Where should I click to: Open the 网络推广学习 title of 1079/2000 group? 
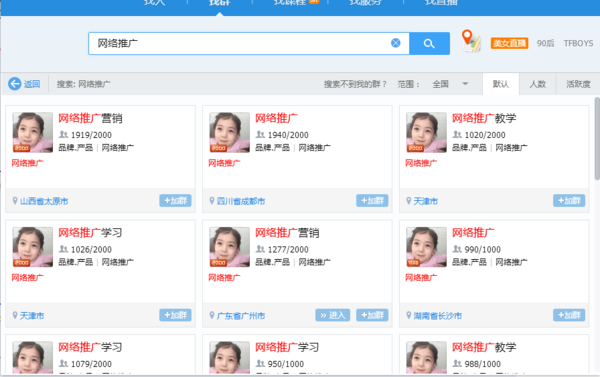pyautogui.click(x=90, y=347)
